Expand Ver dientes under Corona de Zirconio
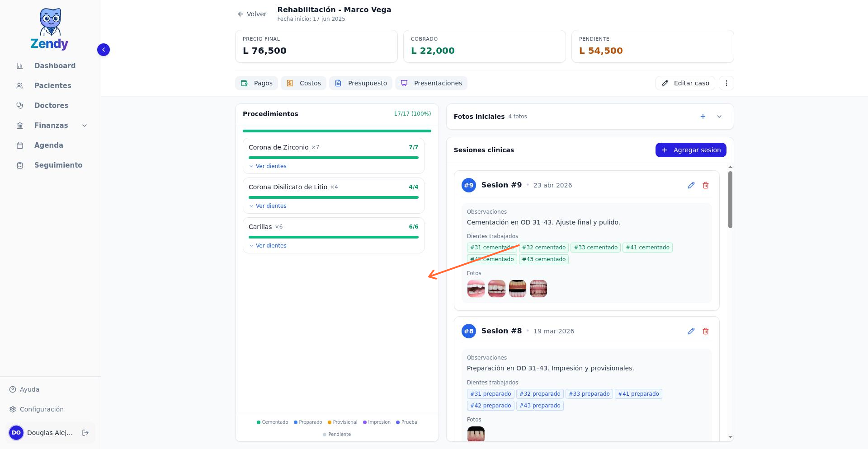Image resolution: width=868 pixels, height=449 pixels. pyautogui.click(x=268, y=166)
